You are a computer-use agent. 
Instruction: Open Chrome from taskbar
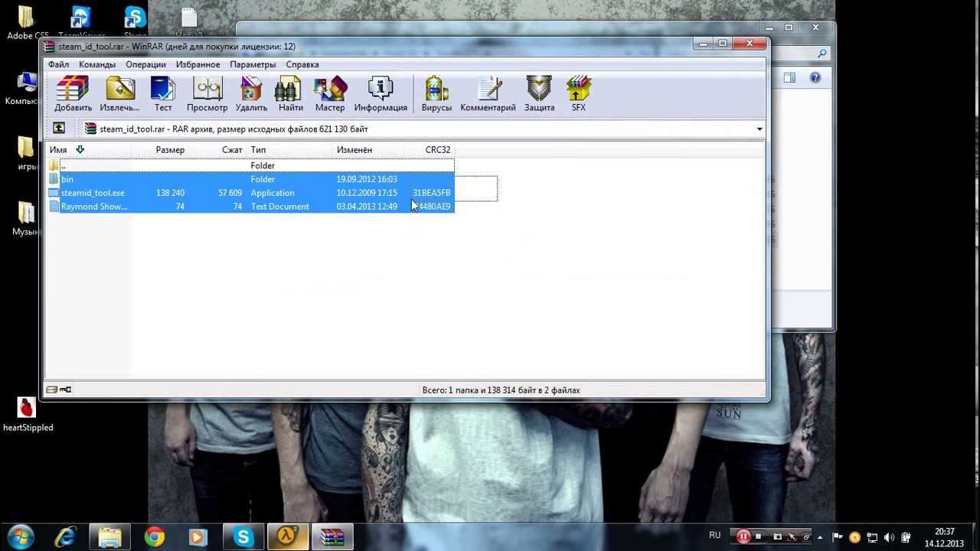point(155,537)
